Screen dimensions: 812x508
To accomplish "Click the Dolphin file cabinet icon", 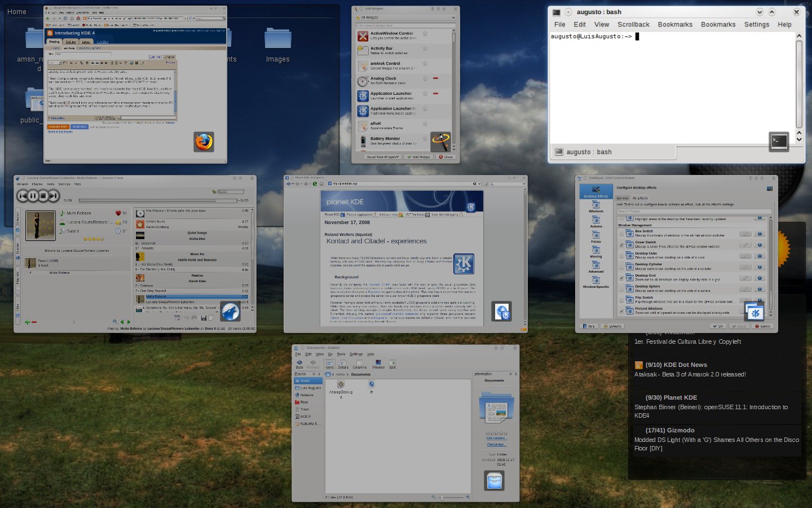I will (495, 481).
